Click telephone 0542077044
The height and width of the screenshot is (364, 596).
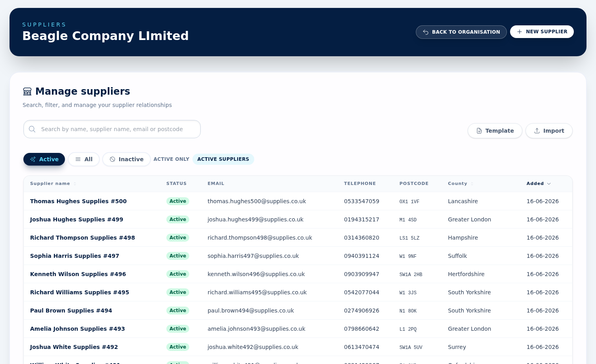[362, 292]
